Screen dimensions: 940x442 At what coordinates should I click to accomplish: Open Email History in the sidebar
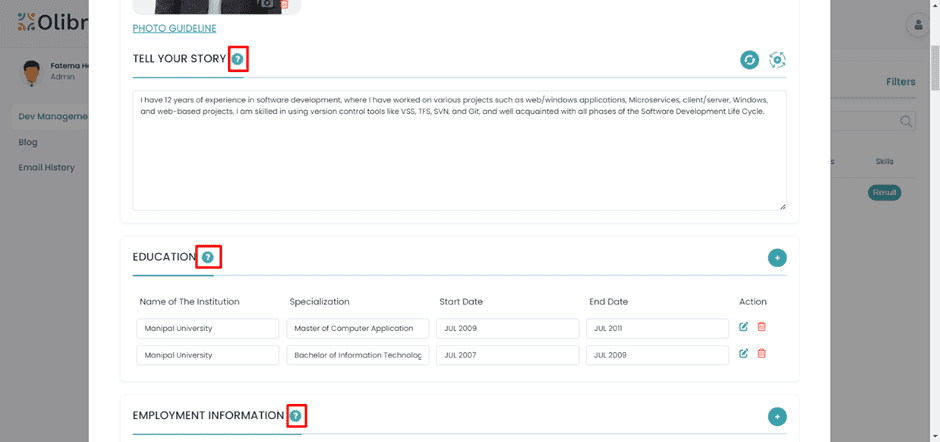click(46, 168)
